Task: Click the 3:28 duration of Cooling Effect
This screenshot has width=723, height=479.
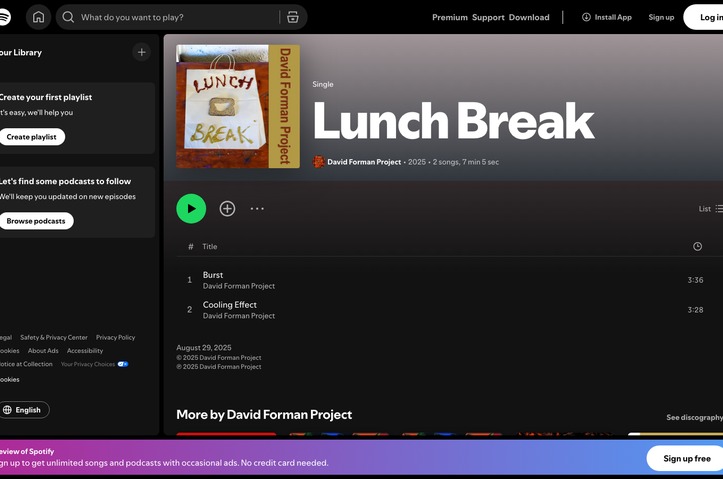Action: tap(695, 310)
